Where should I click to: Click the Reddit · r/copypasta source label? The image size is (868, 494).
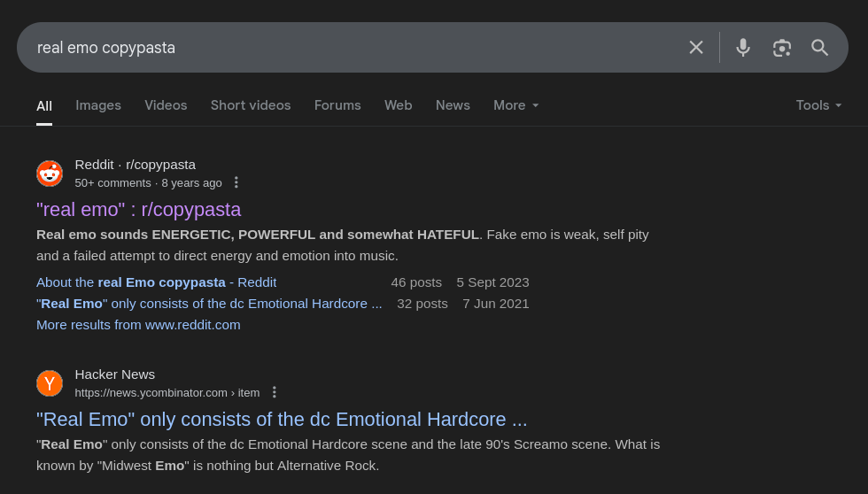135,165
